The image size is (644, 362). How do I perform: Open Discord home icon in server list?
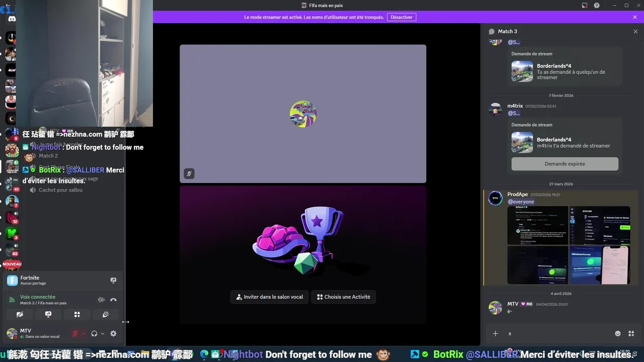tap(12, 19)
